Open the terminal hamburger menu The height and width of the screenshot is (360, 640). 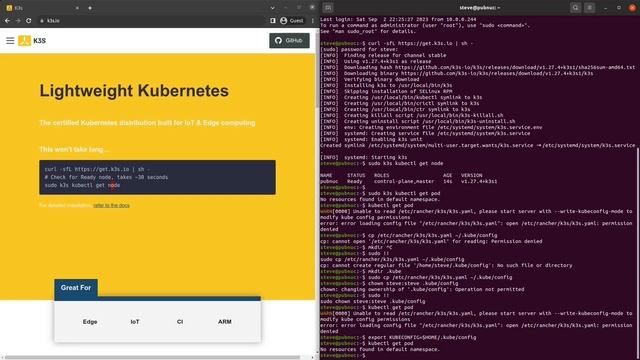(x=589, y=8)
